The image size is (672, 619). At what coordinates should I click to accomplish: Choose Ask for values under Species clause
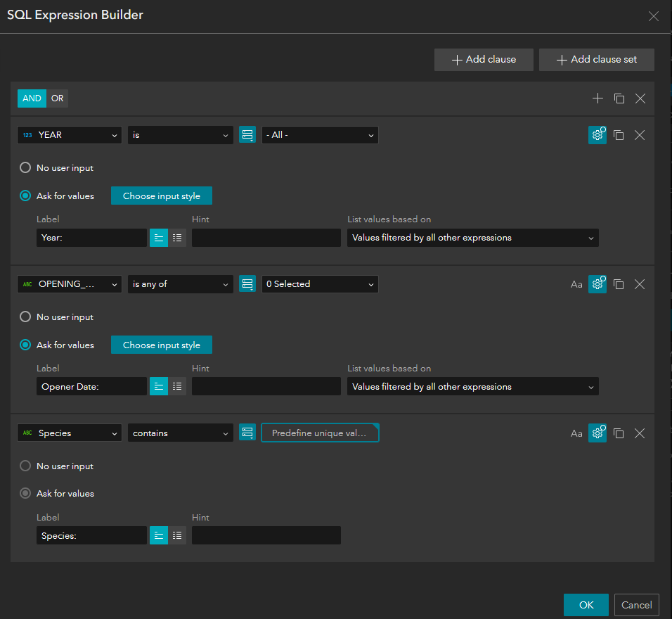point(25,494)
